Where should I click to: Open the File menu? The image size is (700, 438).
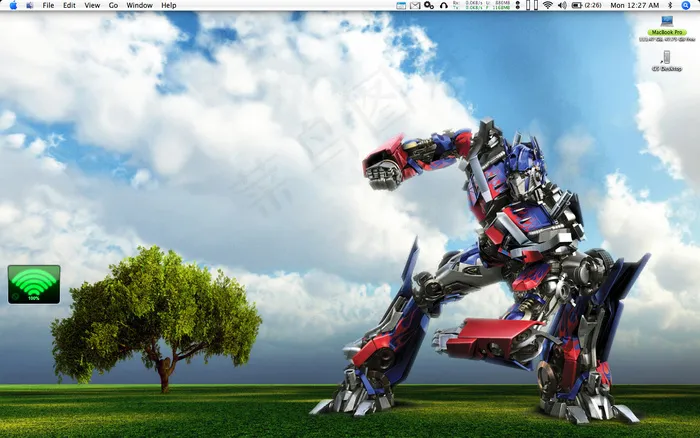coord(48,5)
